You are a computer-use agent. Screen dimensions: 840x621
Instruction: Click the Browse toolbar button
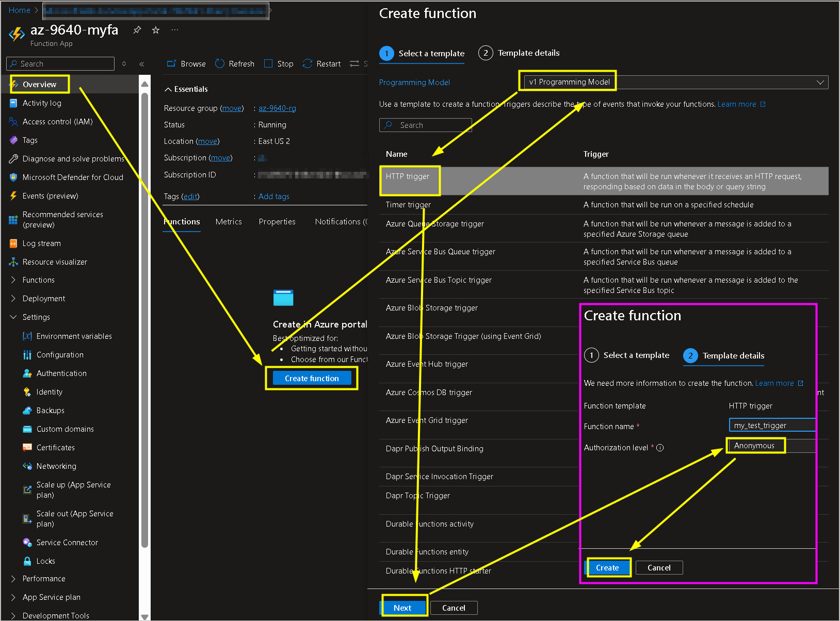pyautogui.click(x=186, y=63)
